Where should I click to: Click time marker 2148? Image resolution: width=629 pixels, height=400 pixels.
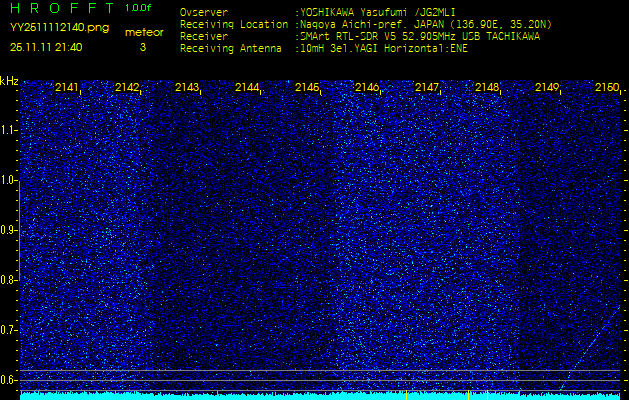click(x=487, y=87)
